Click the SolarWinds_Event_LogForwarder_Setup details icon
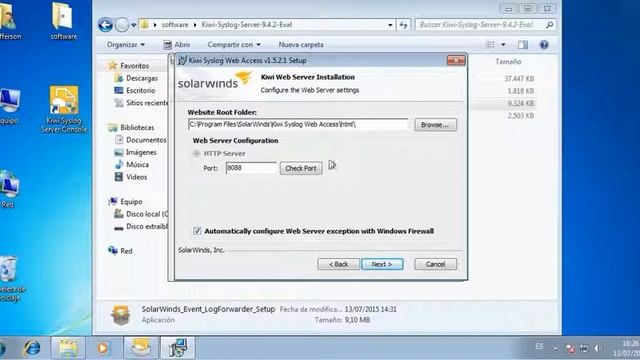 [121, 315]
